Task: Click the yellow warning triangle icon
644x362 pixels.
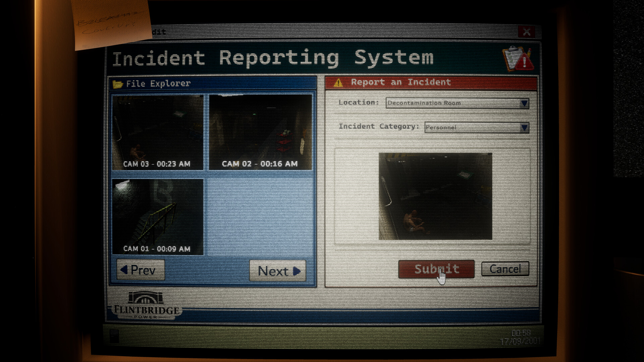Action: [338, 82]
